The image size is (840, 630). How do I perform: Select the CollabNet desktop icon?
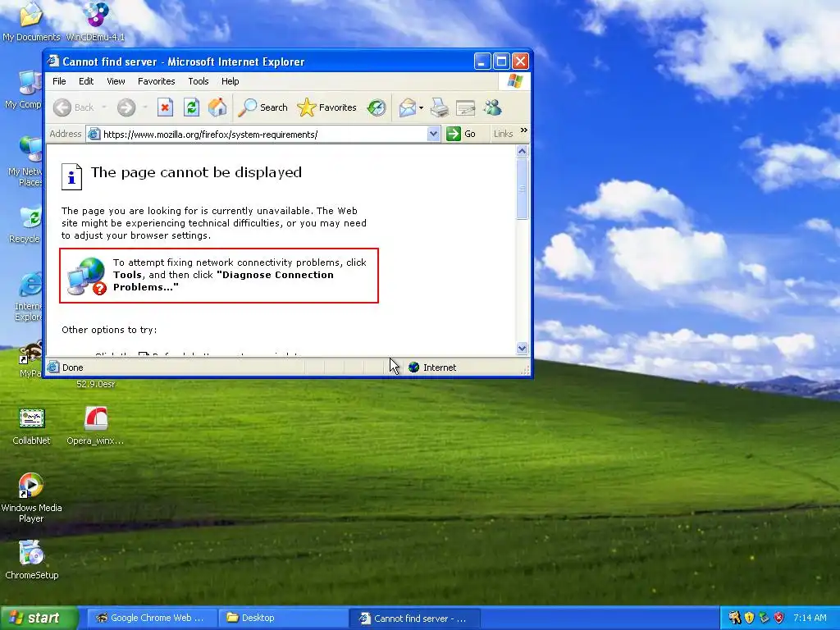point(32,427)
